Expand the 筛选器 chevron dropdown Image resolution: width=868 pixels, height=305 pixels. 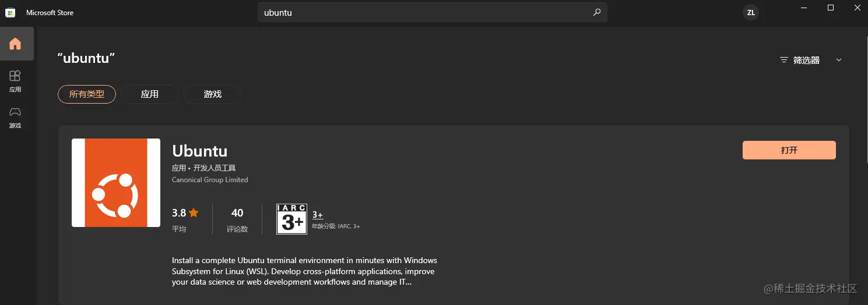pyautogui.click(x=839, y=60)
